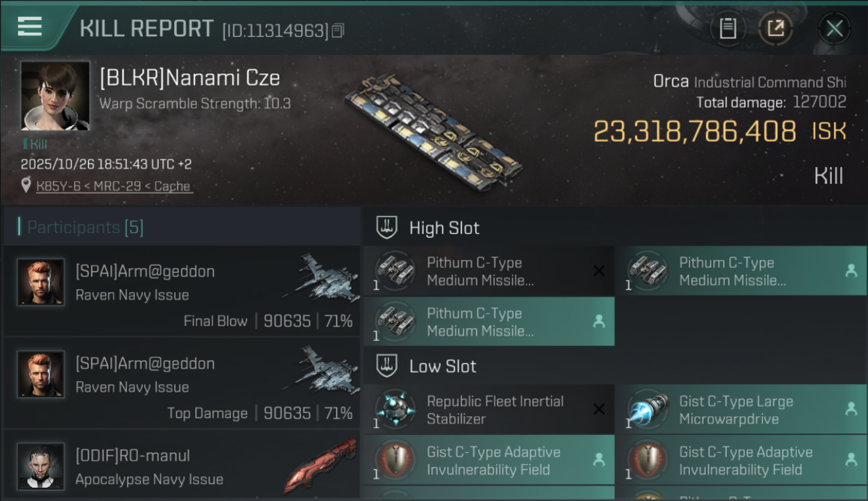The height and width of the screenshot is (501, 868).
Task: Open the hamburger menu
Action: tap(30, 27)
